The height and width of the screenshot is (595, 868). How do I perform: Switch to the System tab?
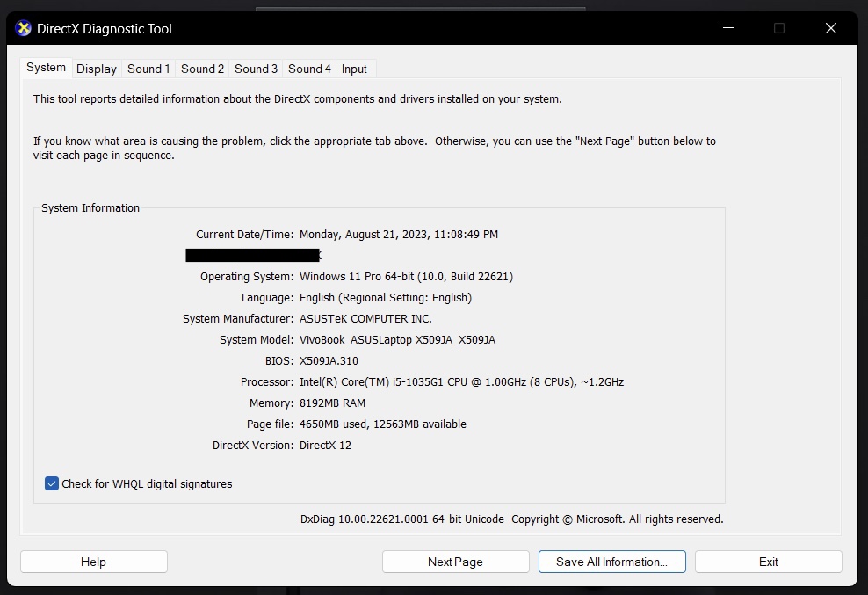pyautogui.click(x=46, y=68)
